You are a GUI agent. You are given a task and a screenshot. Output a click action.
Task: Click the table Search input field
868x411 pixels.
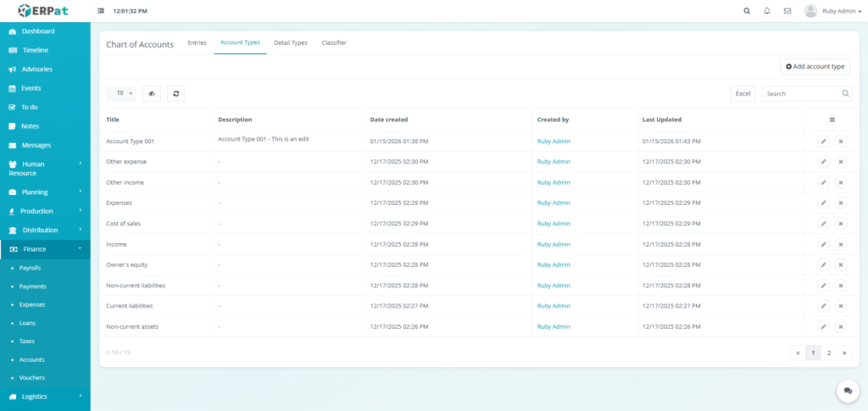pyautogui.click(x=801, y=93)
